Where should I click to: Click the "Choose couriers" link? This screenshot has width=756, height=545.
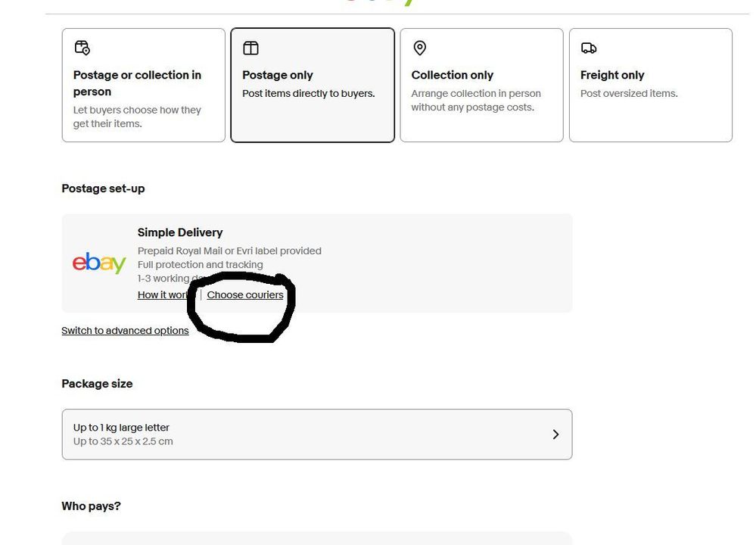pyautogui.click(x=245, y=295)
